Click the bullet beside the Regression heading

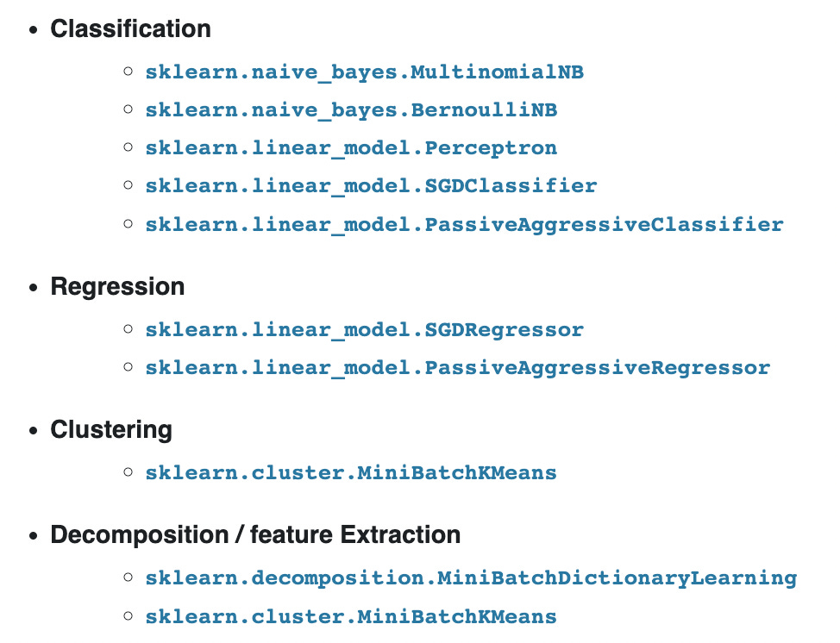pos(34,287)
